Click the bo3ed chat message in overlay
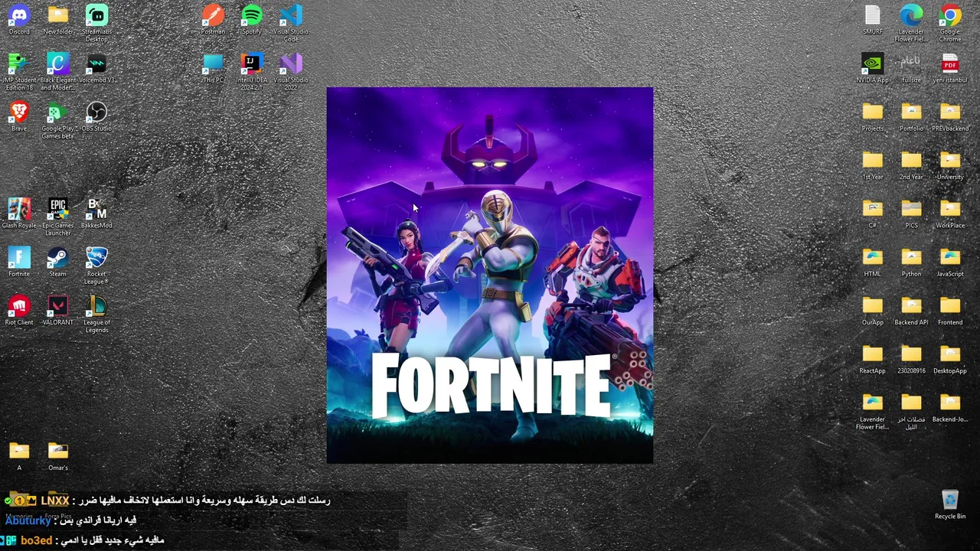Image resolution: width=980 pixels, height=551 pixels. pos(83,540)
